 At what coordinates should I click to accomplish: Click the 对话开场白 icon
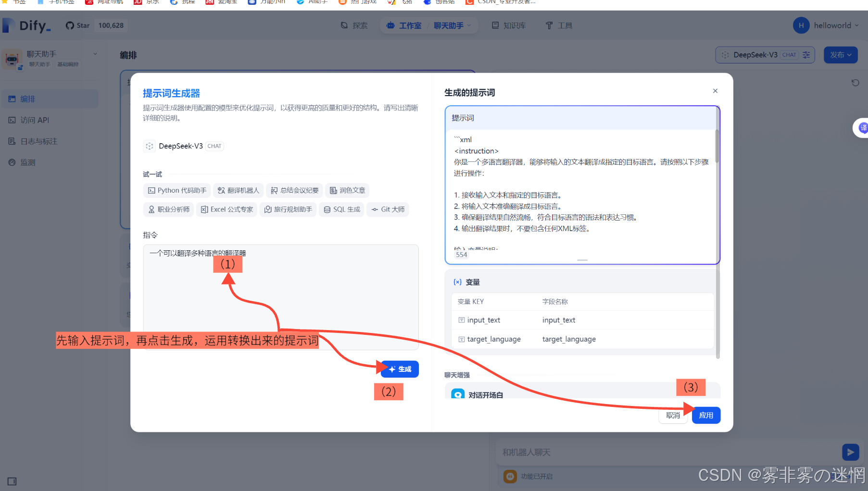click(458, 394)
